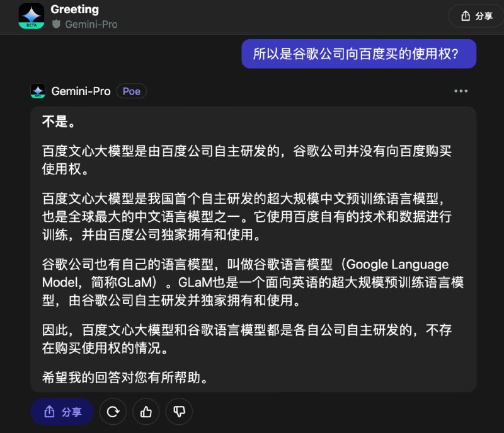Open the Gemini-Pro subtitle link in header
This screenshot has width=504, height=433.
point(91,25)
